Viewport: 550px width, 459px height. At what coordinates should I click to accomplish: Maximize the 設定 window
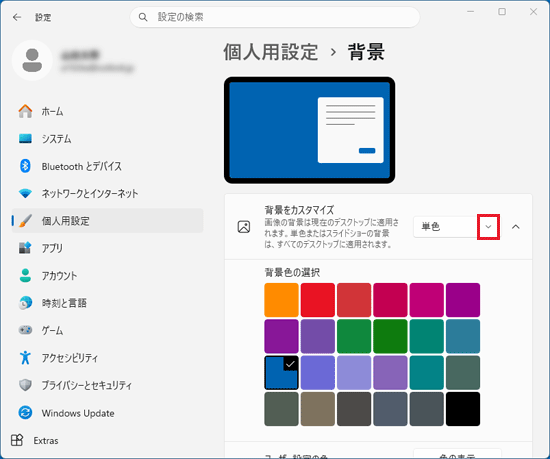502,12
